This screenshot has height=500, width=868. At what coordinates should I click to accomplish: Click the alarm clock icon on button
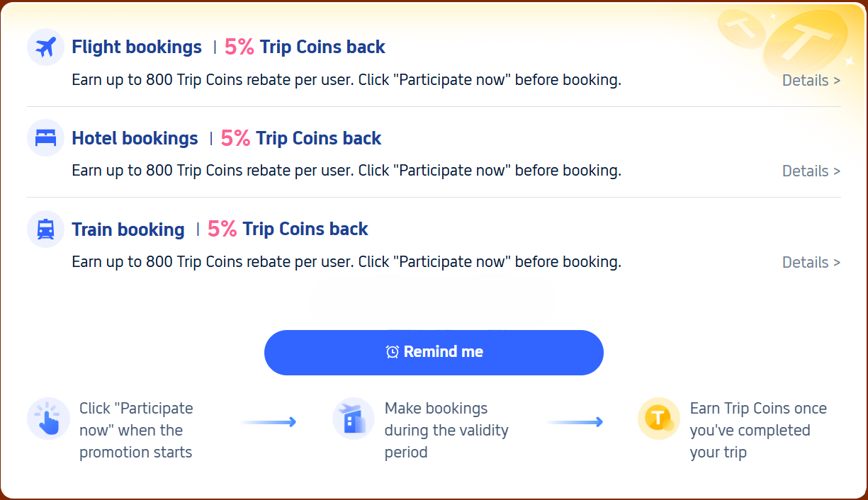(392, 352)
